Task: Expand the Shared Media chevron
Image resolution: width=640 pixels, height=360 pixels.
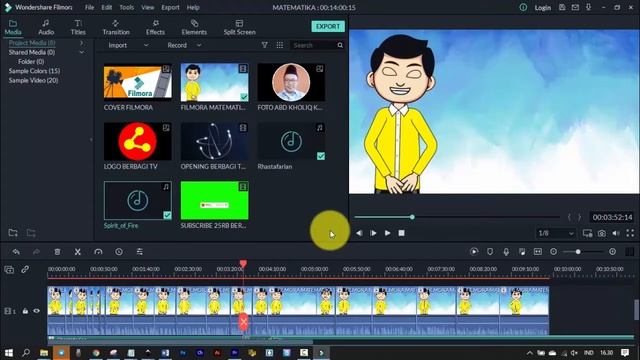Action: tap(81, 52)
